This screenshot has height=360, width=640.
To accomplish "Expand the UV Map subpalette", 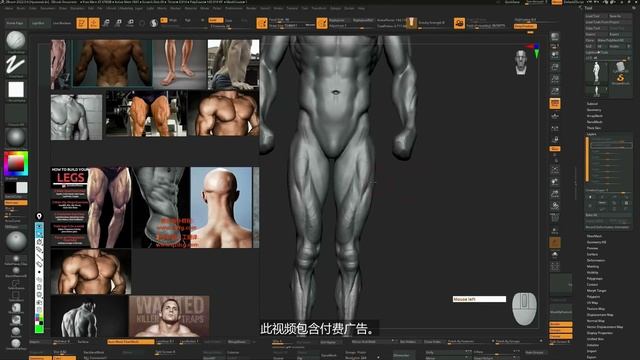I will [592, 302].
